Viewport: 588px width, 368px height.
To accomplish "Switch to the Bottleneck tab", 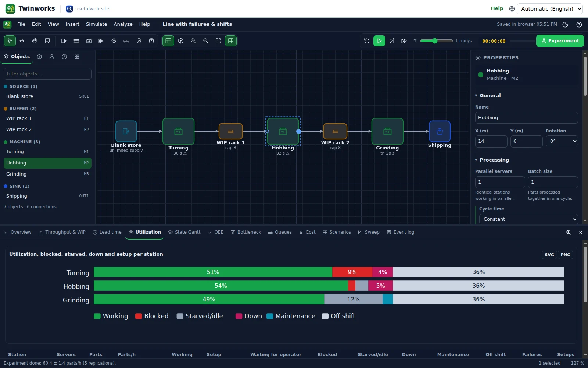I will (245, 232).
